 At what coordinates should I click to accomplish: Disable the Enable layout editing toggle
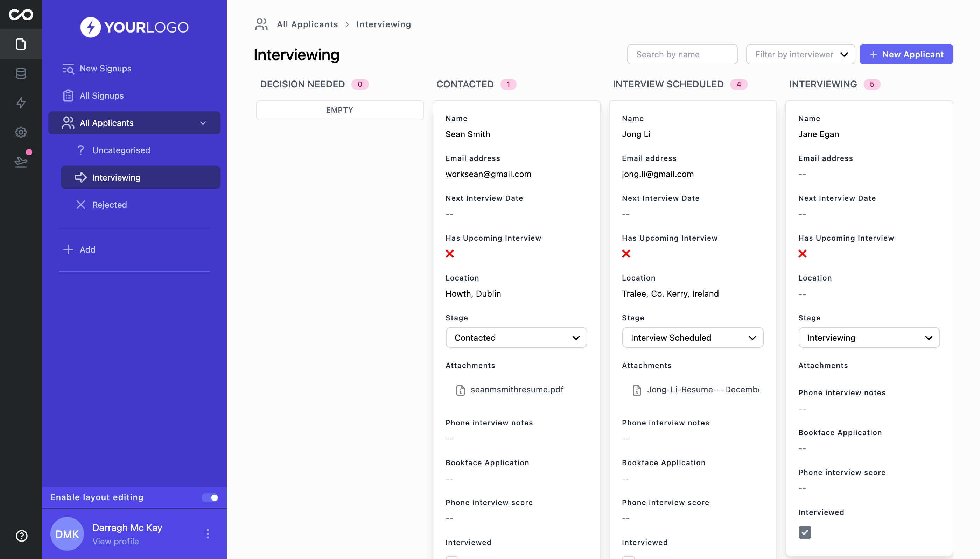pos(210,497)
